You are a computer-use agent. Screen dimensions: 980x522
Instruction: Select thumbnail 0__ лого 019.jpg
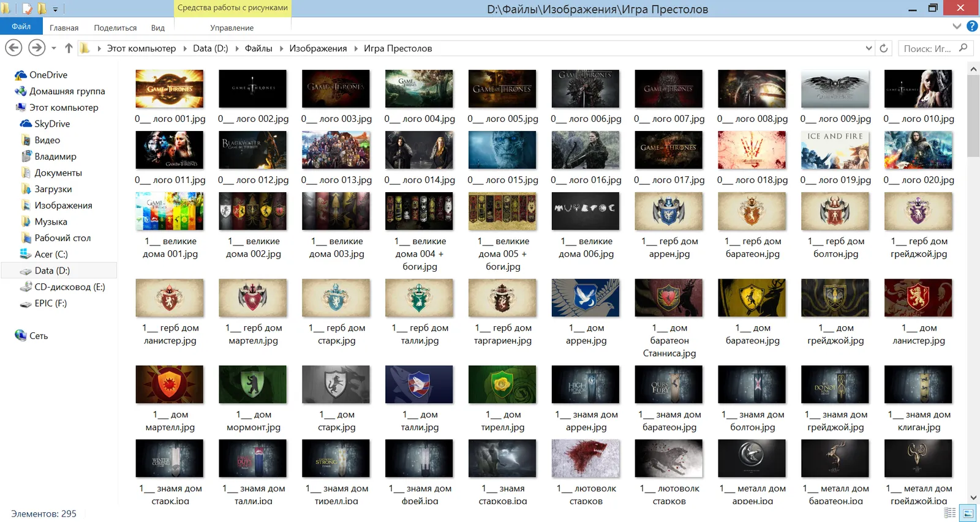click(x=835, y=150)
